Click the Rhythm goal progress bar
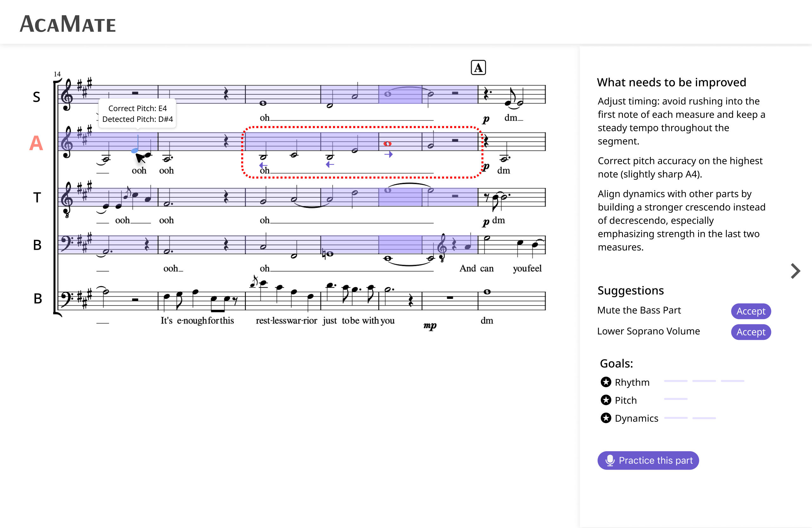This screenshot has height=528, width=812. tap(704, 381)
